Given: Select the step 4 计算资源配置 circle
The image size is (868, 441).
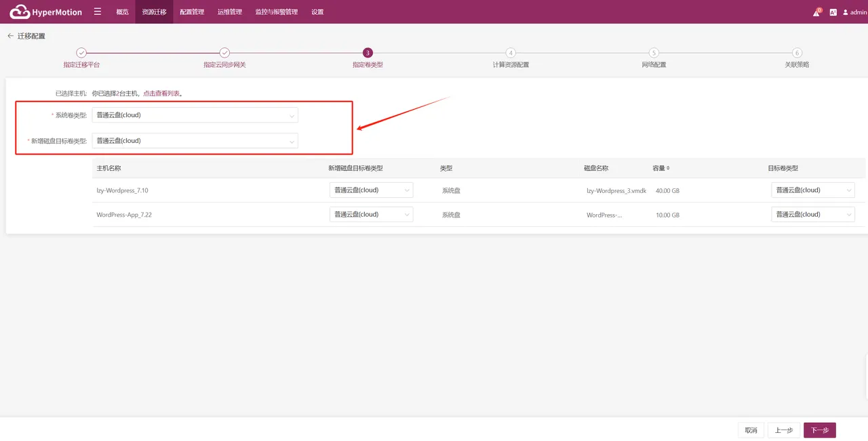Looking at the screenshot, I should click(x=511, y=53).
